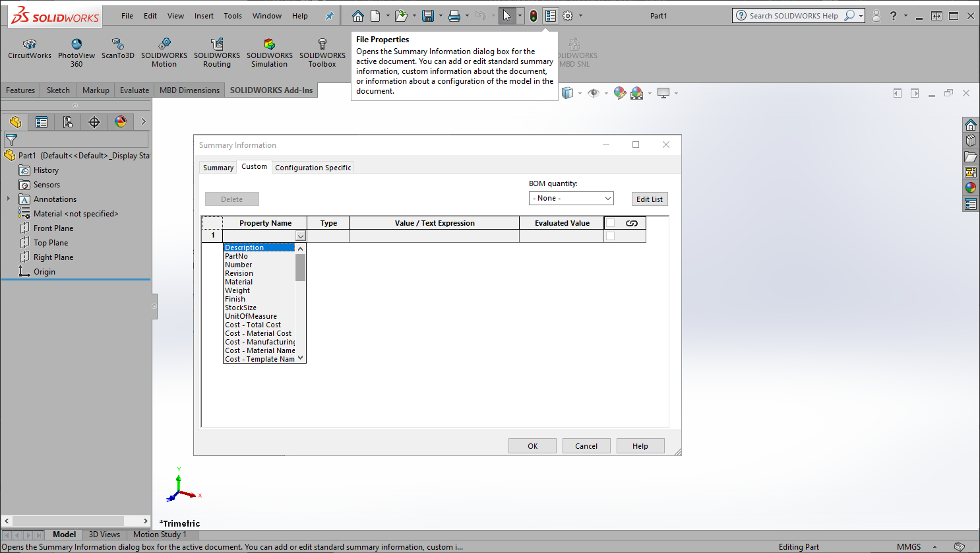
Task: Enable SOLIDWORKS Simulation add-in
Action: click(270, 53)
